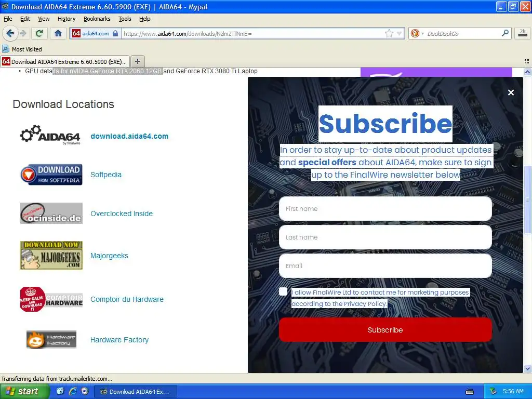Click the keyboard icon in the taskbar
Viewport: 532px width, 399px height.
(x=470, y=392)
